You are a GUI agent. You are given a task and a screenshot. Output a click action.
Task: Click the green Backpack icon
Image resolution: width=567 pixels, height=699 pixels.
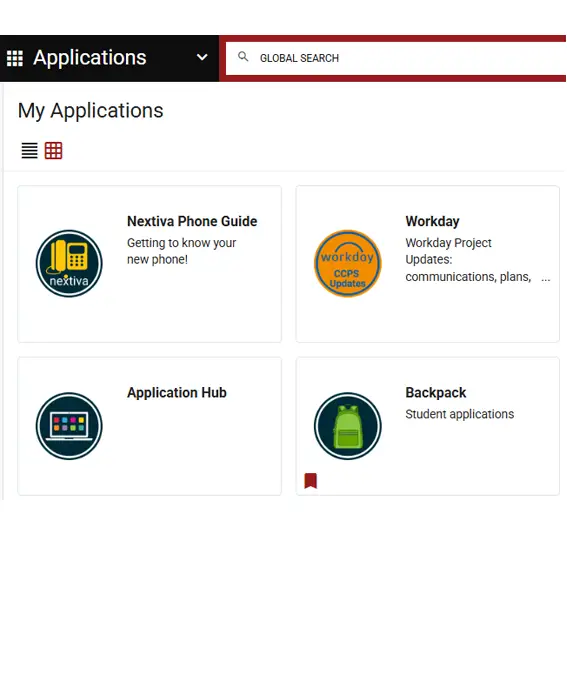coord(348,426)
